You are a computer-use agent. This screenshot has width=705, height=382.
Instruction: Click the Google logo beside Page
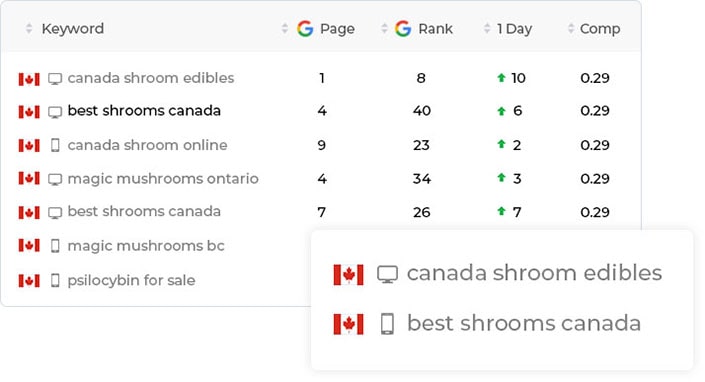click(x=305, y=29)
